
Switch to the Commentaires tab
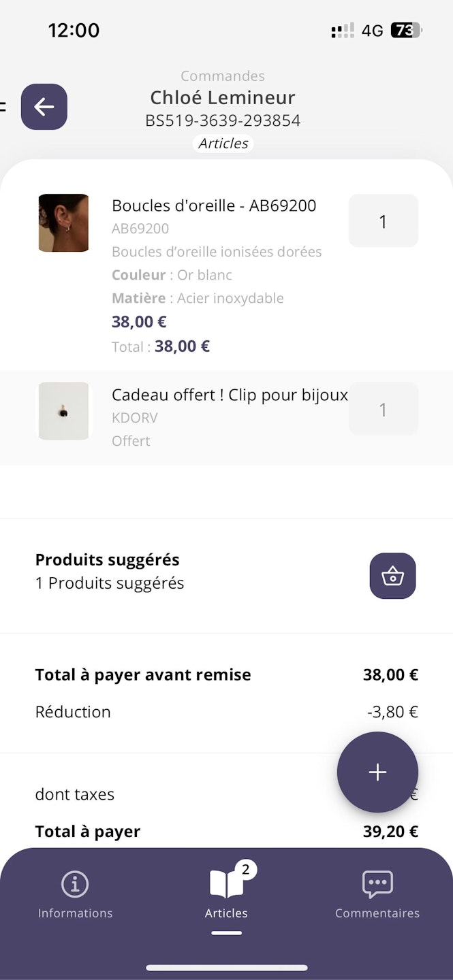tap(377, 894)
